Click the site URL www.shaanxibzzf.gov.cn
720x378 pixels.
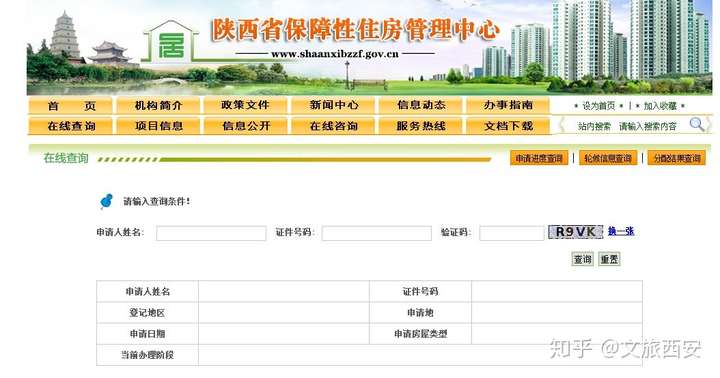(335, 54)
